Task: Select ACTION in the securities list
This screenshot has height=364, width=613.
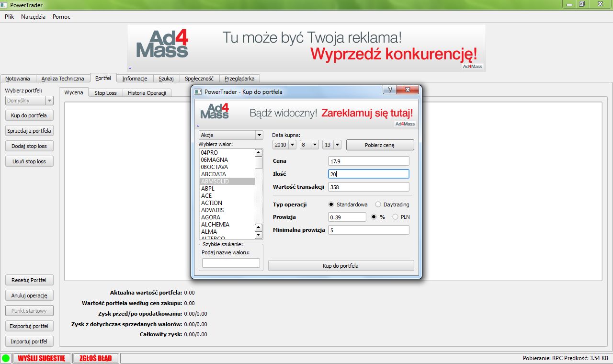Action: coord(227,203)
